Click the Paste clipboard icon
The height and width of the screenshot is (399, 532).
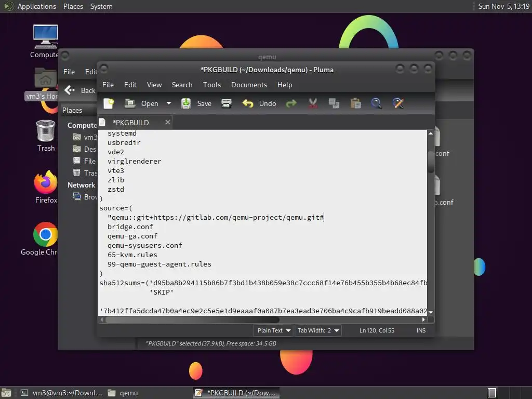pyautogui.click(x=355, y=103)
